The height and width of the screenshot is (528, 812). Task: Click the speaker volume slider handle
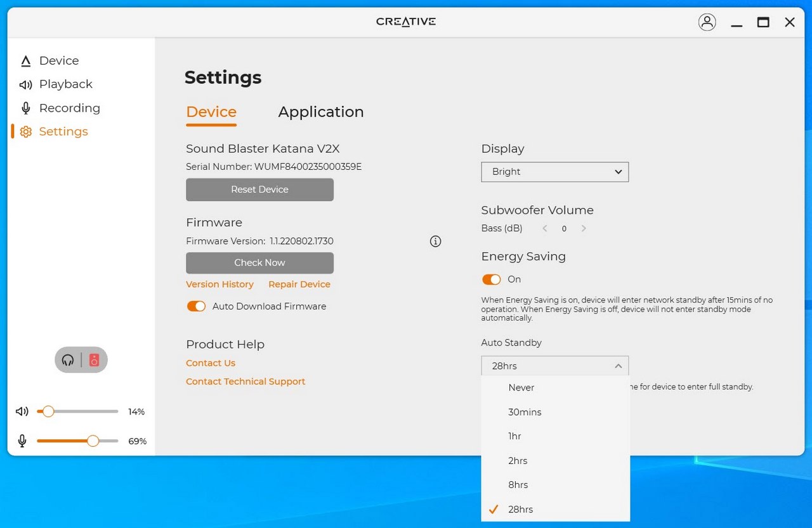tap(48, 411)
